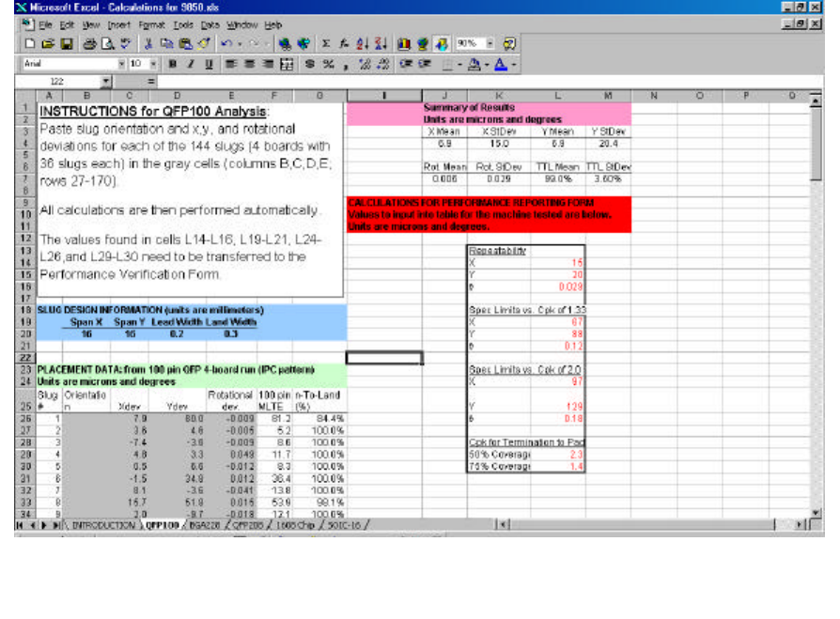Apply Fill Color paint bucket
This screenshot has height=619, width=840.
click(474, 64)
